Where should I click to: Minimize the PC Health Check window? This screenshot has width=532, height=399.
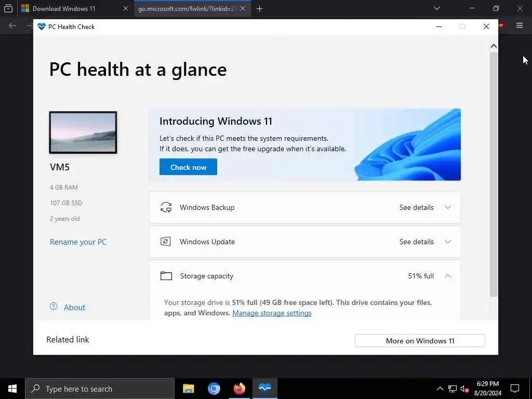coord(438,26)
